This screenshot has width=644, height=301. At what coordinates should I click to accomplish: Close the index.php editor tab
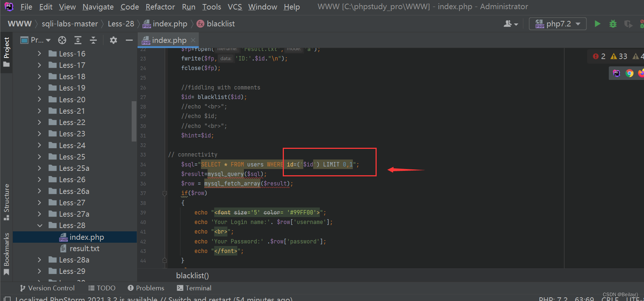click(193, 40)
